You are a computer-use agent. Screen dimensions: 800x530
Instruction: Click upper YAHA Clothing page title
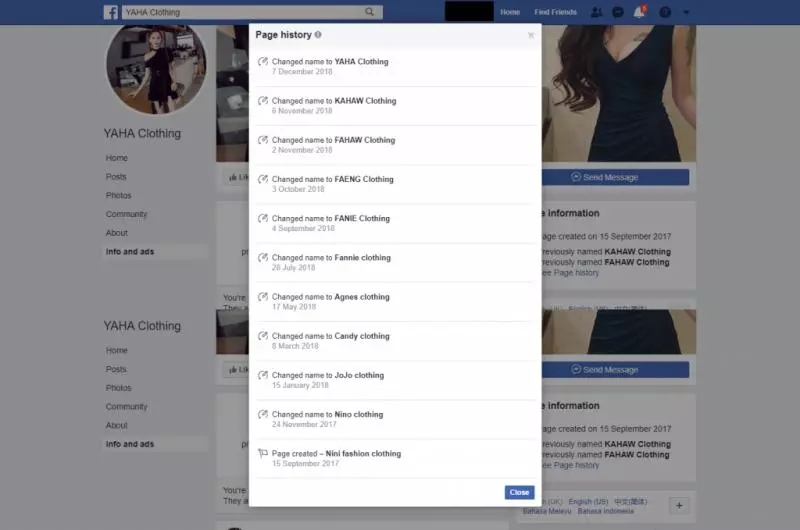click(x=142, y=134)
